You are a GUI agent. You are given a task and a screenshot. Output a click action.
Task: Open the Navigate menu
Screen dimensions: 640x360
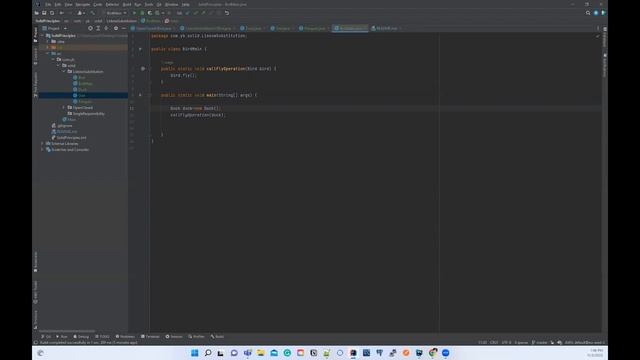coord(82,4)
